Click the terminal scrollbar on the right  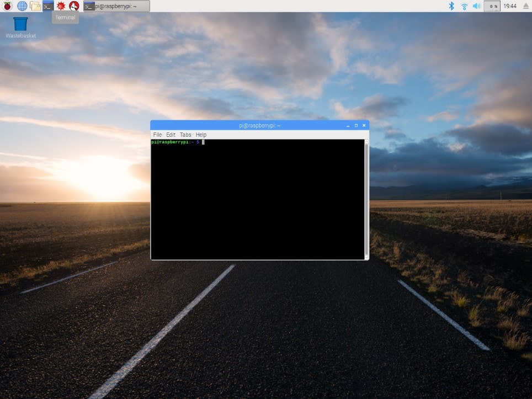click(365, 199)
